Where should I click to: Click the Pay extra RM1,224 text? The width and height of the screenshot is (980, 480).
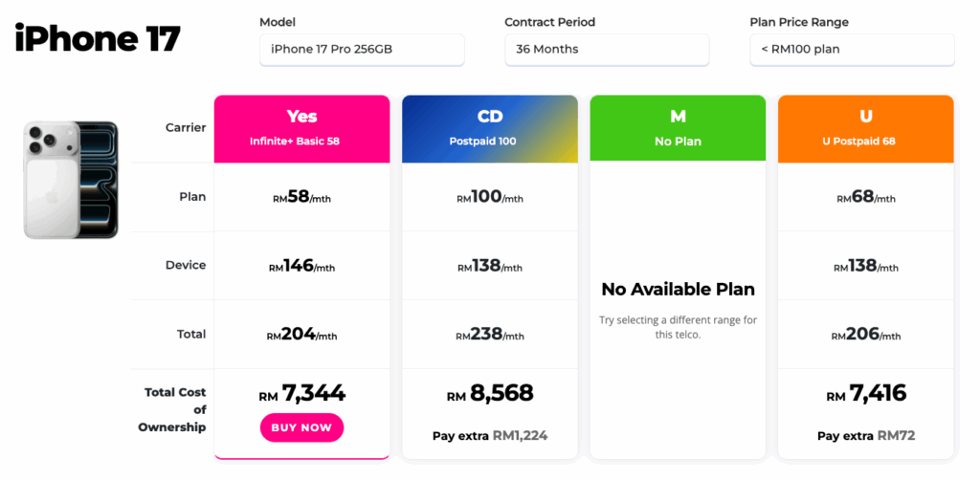489,436
